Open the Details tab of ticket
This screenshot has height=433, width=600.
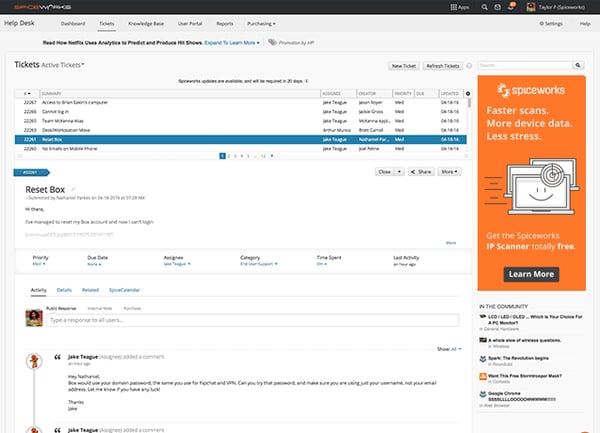coord(64,288)
